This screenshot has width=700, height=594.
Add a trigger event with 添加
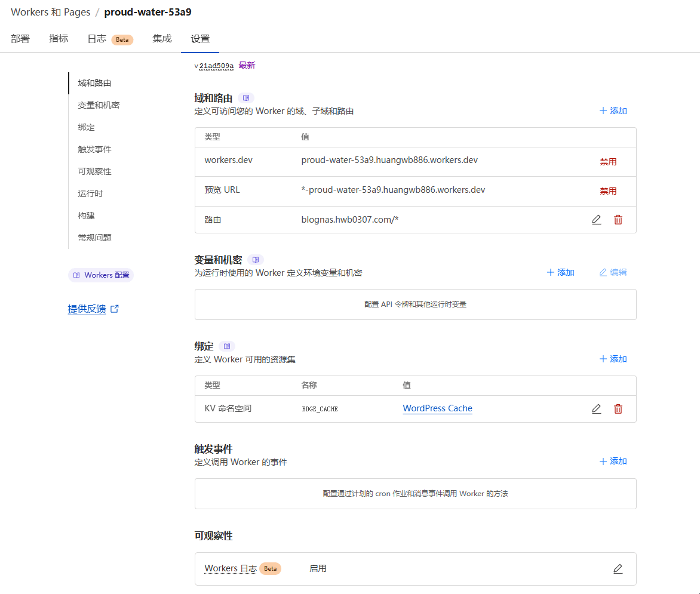click(613, 461)
